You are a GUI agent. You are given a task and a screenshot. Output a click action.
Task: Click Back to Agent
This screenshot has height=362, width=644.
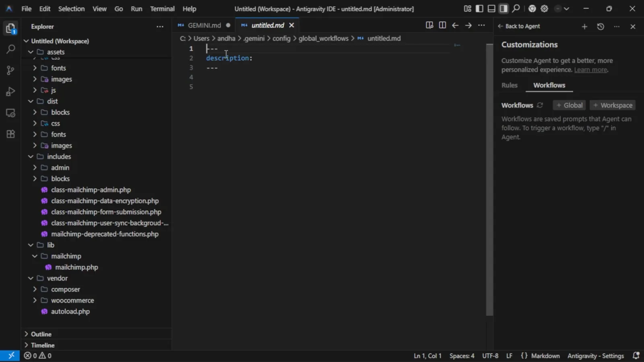click(x=519, y=27)
